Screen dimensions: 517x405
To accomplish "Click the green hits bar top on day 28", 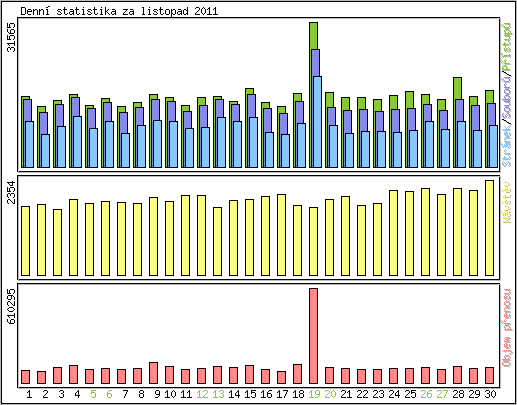I will pyautogui.click(x=457, y=88).
